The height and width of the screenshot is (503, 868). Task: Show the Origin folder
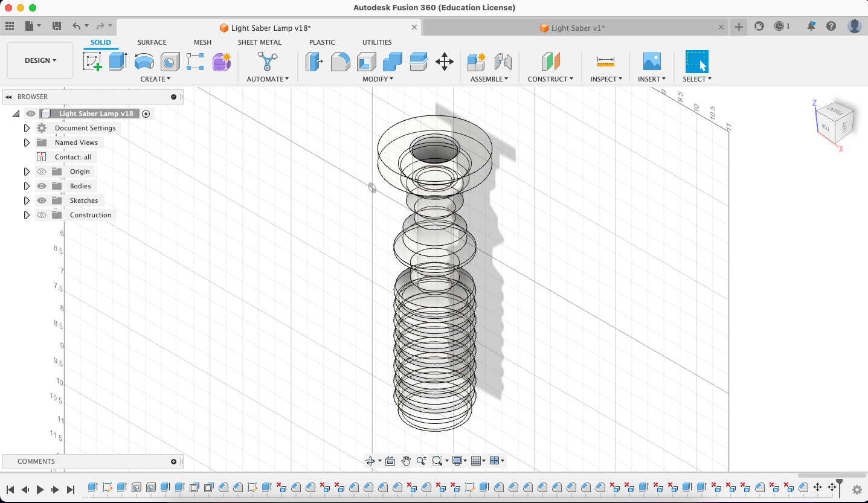coord(41,171)
